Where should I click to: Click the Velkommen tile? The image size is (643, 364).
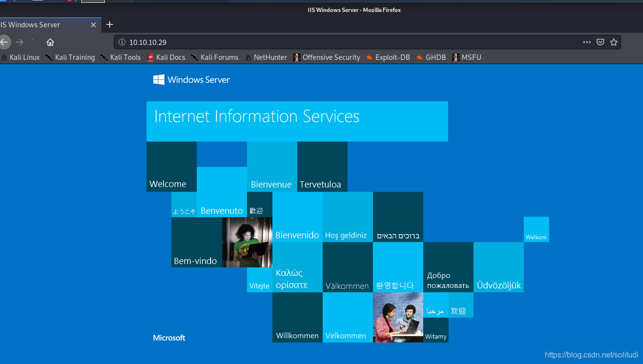(348, 317)
